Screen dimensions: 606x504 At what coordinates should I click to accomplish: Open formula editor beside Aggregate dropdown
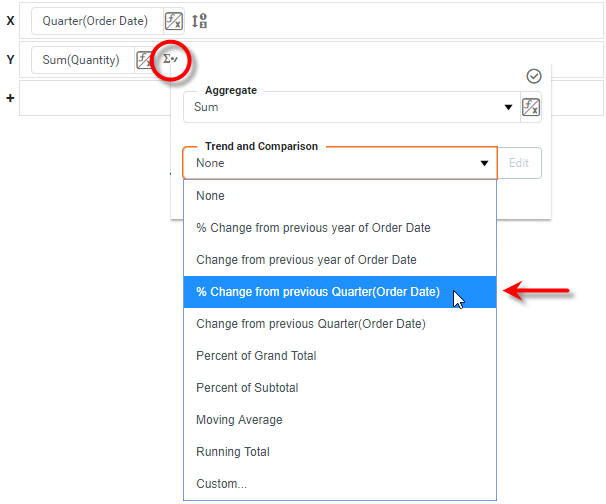(531, 107)
